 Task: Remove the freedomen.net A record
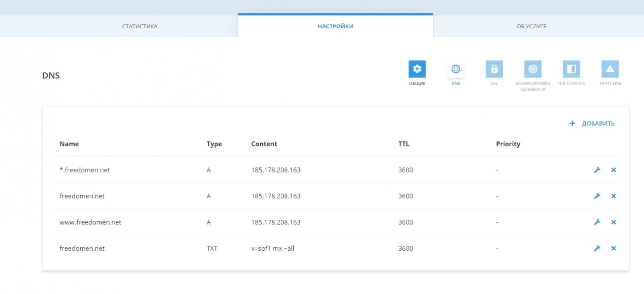pos(614,196)
